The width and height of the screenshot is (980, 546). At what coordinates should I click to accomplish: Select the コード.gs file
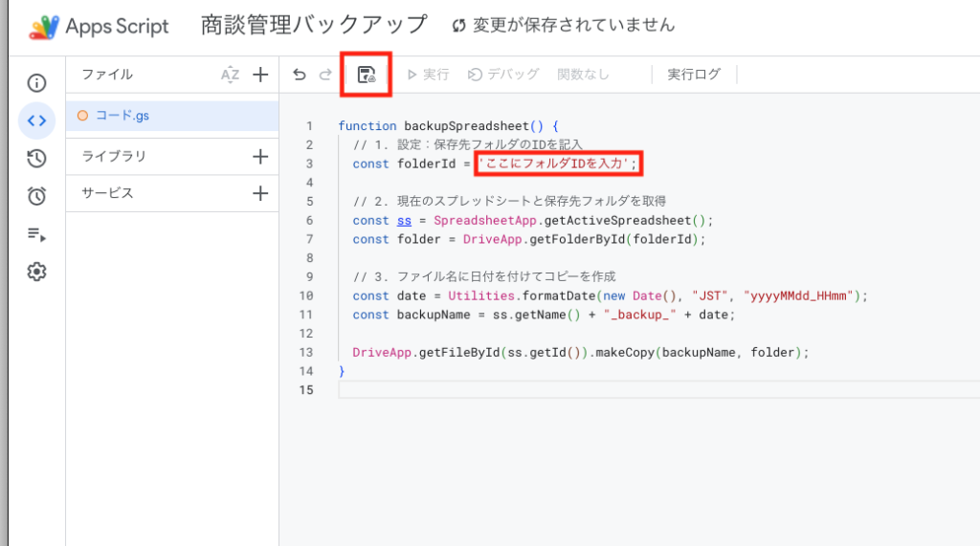[x=122, y=116]
